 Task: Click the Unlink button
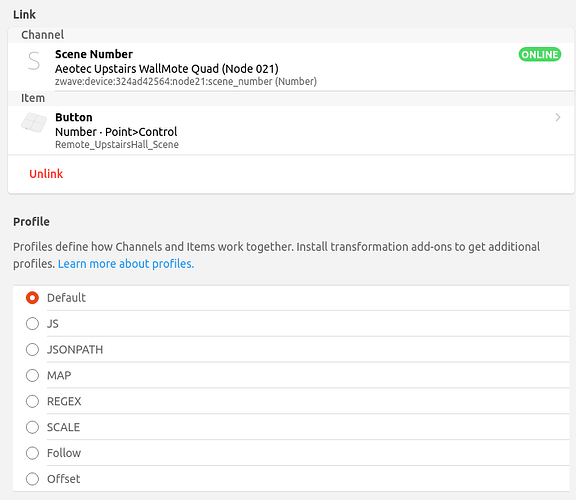[46, 174]
